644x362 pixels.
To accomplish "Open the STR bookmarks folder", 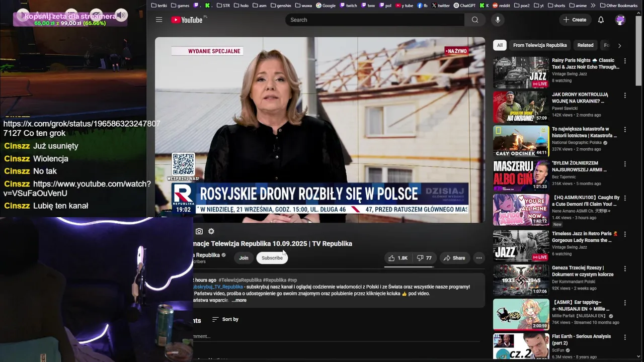I will [x=223, y=6].
